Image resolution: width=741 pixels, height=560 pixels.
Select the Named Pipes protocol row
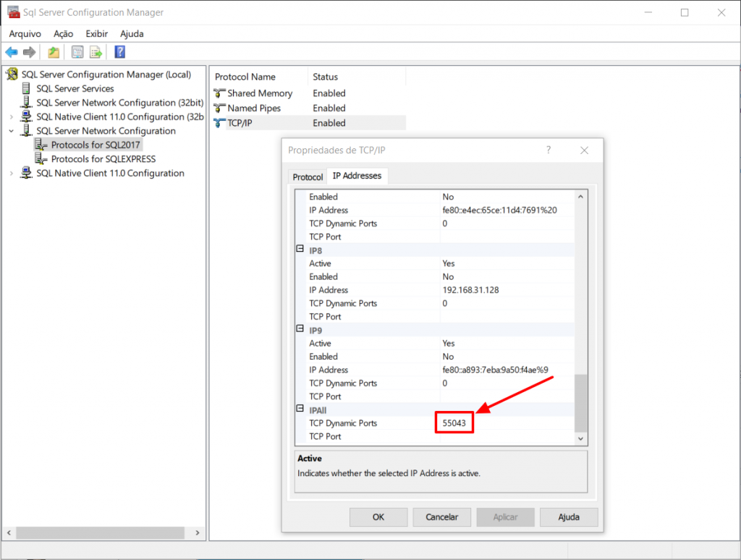pos(309,109)
